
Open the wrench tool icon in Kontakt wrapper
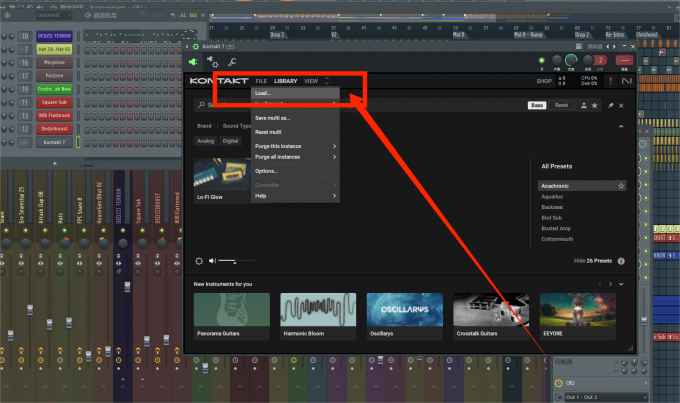[232, 62]
